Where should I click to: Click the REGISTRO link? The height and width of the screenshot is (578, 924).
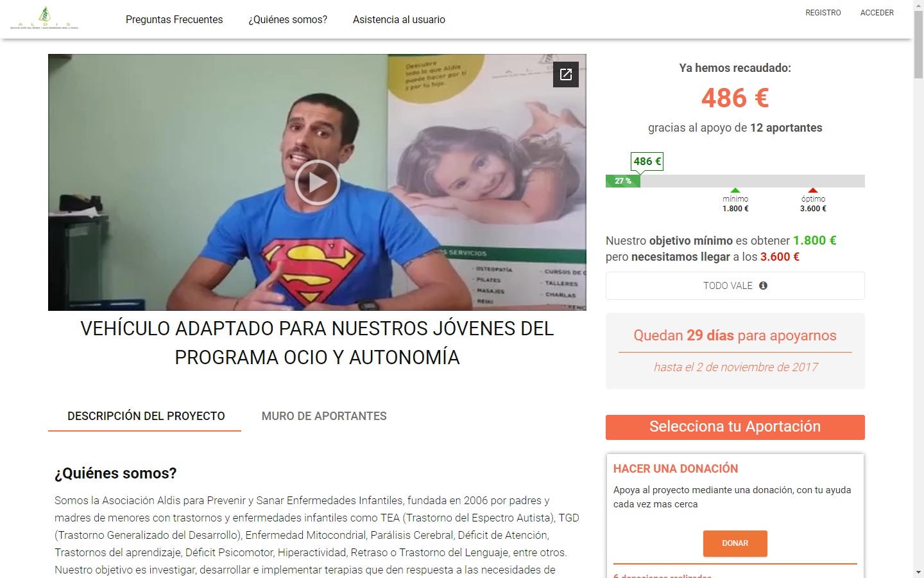click(x=823, y=13)
